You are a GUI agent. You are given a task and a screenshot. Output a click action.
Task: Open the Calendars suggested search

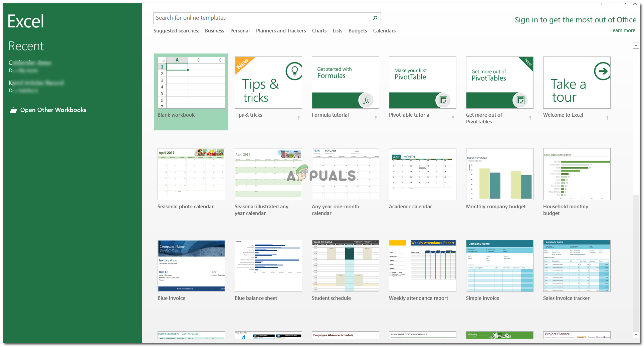coord(384,31)
